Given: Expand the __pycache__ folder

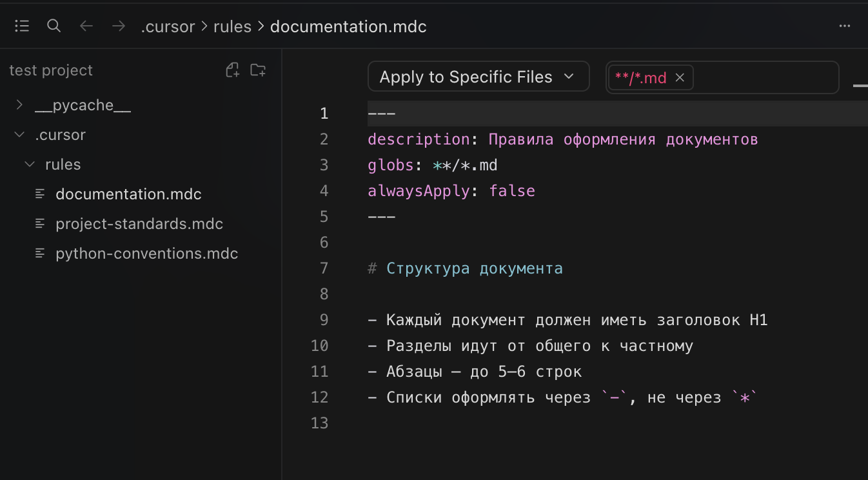Looking at the screenshot, I should point(19,105).
